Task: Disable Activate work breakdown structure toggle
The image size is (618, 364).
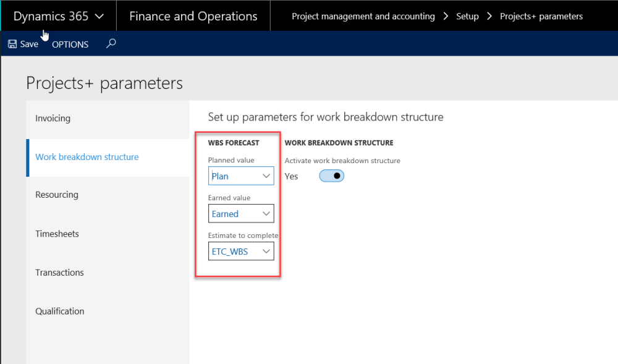Action: point(332,176)
